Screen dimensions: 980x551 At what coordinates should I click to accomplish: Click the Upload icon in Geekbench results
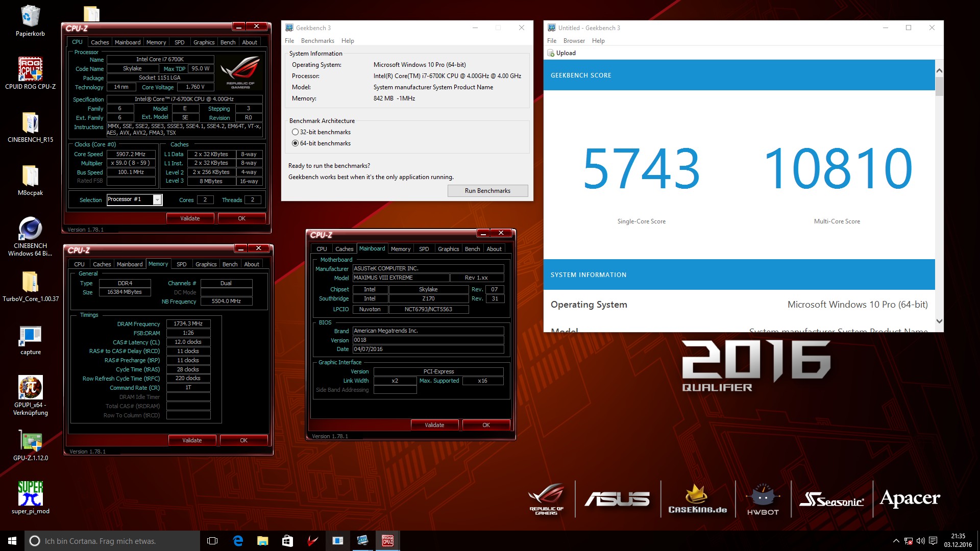point(551,53)
